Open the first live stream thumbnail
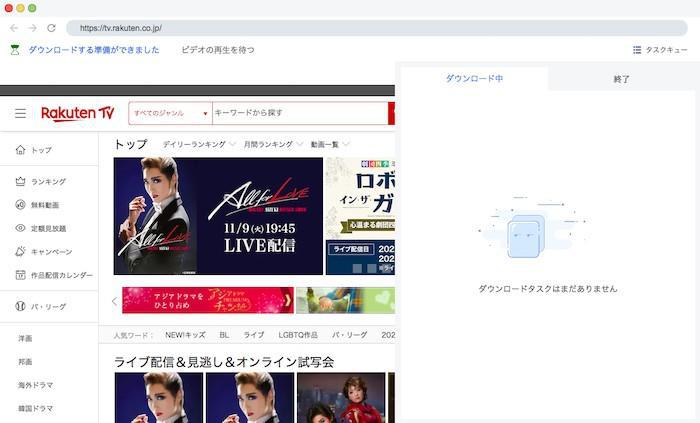The width and height of the screenshot is (700, 423). point(159,398)
